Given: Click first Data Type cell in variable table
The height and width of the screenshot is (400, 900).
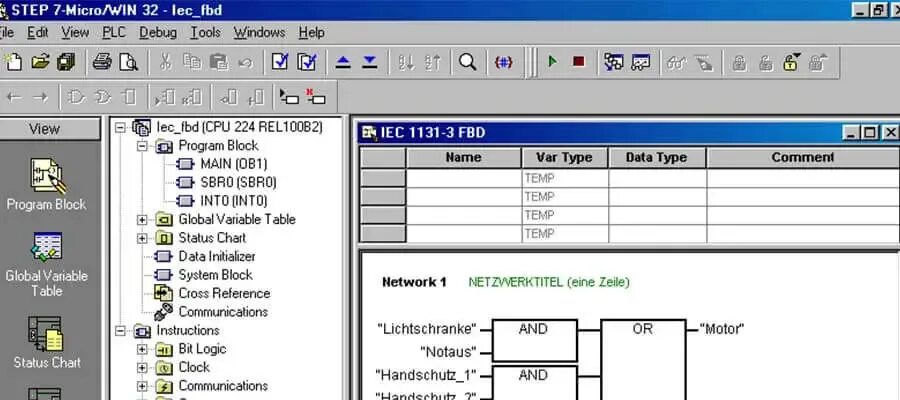Looking at the screenshot, I should pos(657,178).
